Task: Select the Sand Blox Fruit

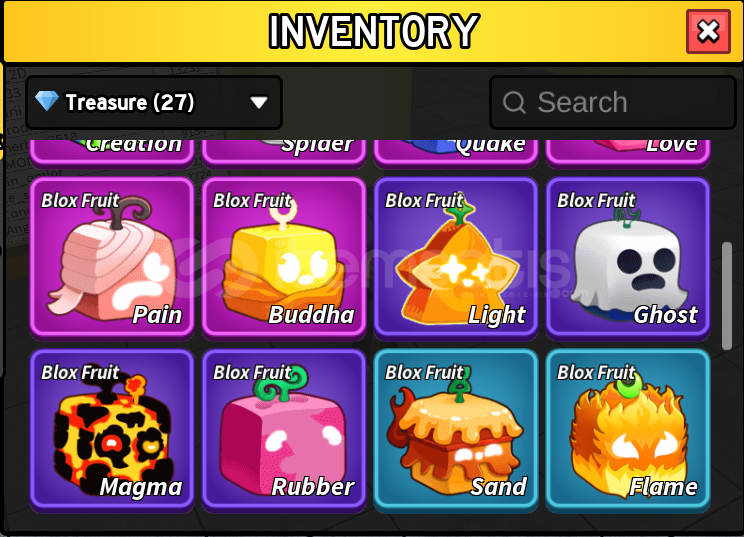Action: 456,430
